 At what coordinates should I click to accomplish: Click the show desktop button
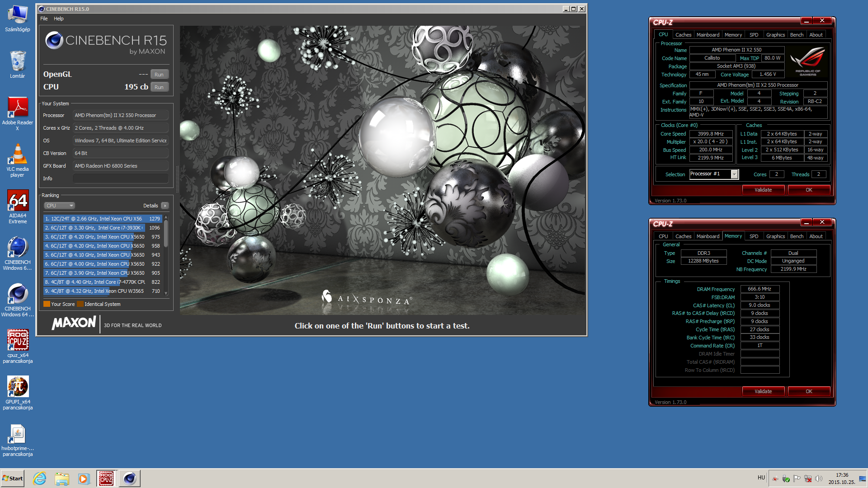pos(863,479)
